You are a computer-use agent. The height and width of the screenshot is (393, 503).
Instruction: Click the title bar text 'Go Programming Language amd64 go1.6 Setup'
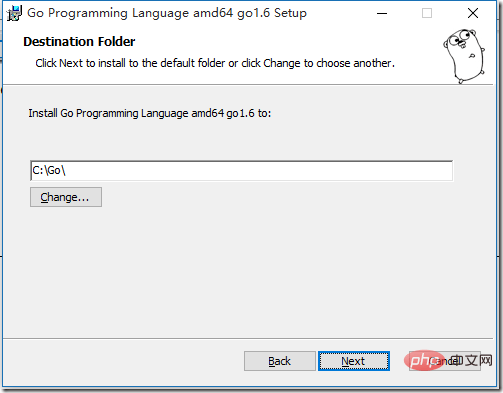pos(167,13)
